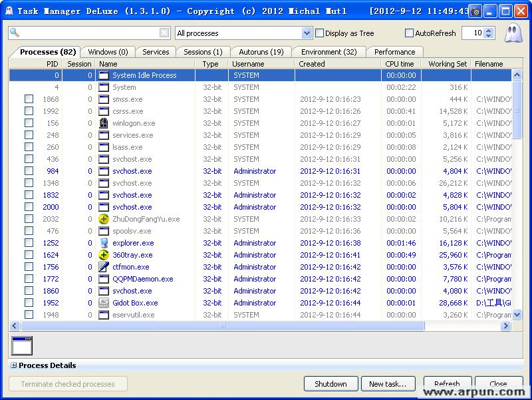Click the ZhuDongFangYu.exe shield icon
This screenshot has width=532, height=400.
pyautogui.click(x=103, y=219)
